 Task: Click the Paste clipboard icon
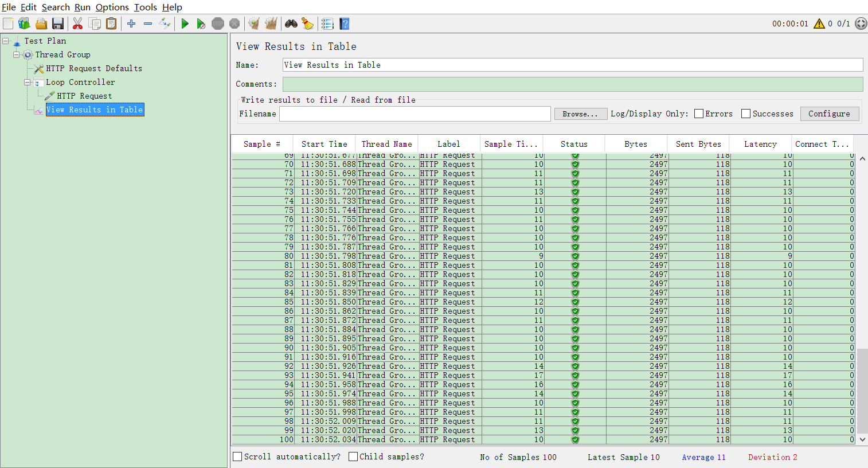click(x=111, y=24)
